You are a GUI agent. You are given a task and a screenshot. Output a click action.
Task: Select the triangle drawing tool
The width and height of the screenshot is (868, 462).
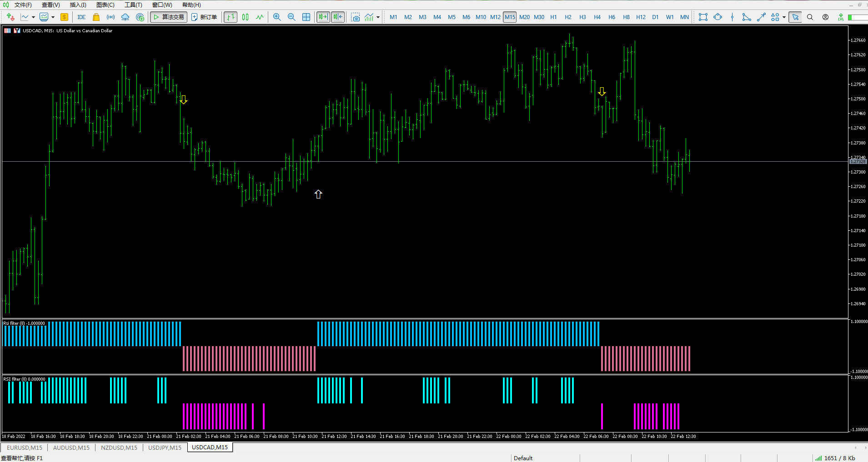pos(747,17)
